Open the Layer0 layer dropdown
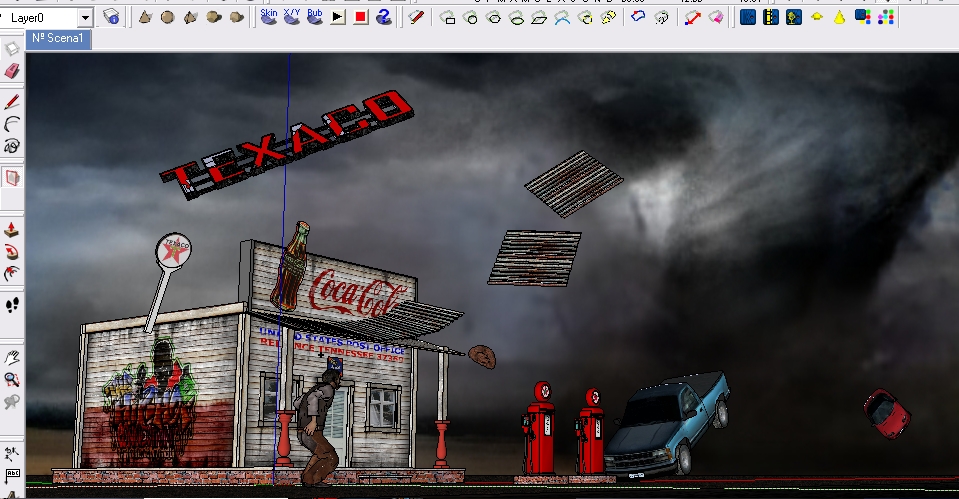 pos(84,17)
